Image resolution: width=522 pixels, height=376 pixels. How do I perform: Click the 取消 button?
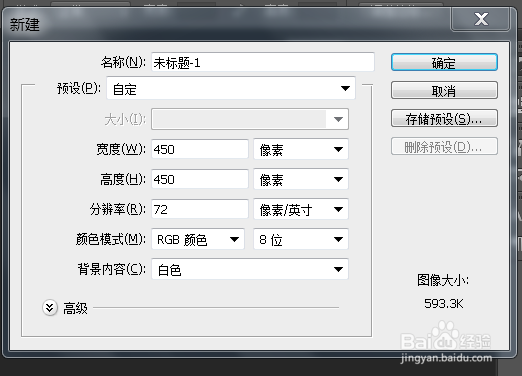click(x=444, y=90)
